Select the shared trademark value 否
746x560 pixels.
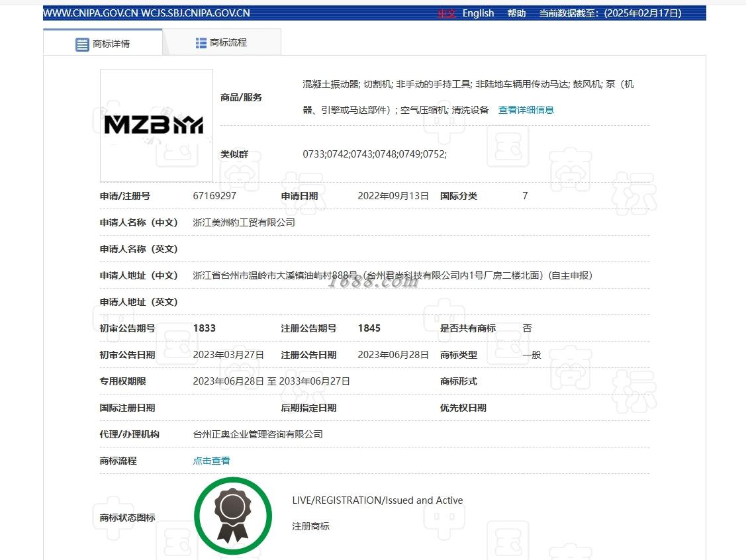coord(527,328)
